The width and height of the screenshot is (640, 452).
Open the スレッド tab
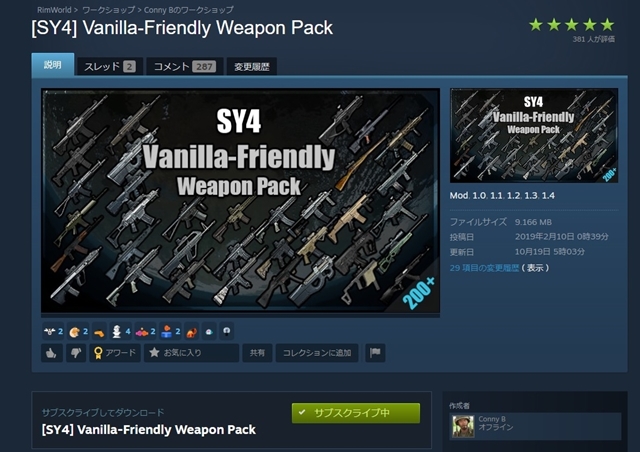point(110,67)
